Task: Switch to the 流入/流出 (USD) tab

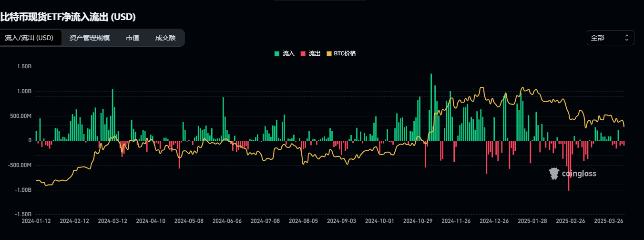Action: click(29, 38)
